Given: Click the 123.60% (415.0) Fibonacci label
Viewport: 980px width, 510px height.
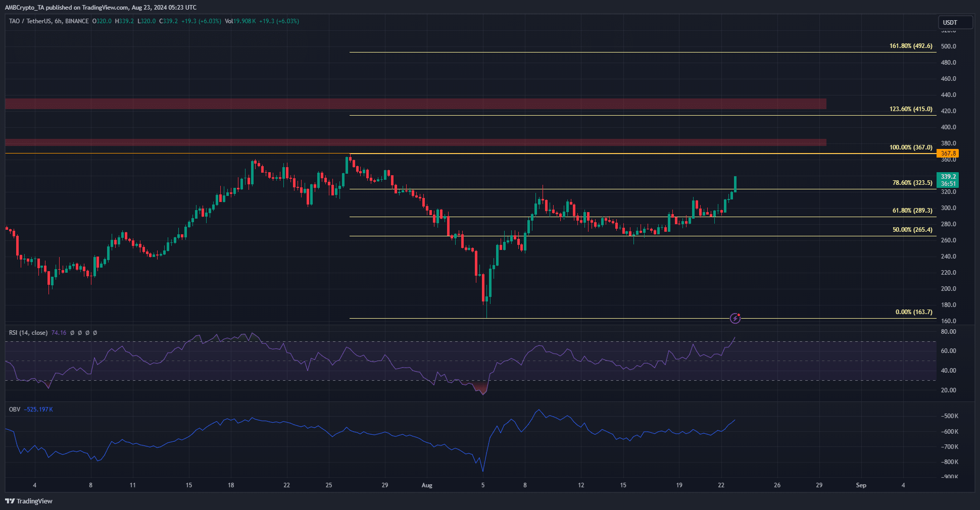Looking at the screenshot, I should click(911, 109).
